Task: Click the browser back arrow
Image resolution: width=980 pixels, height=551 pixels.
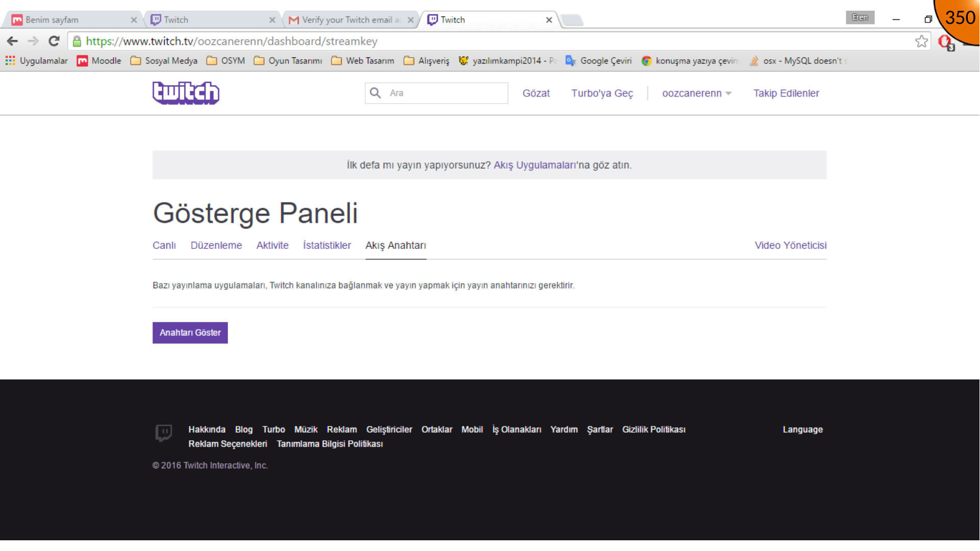Action: coord(13,41)
